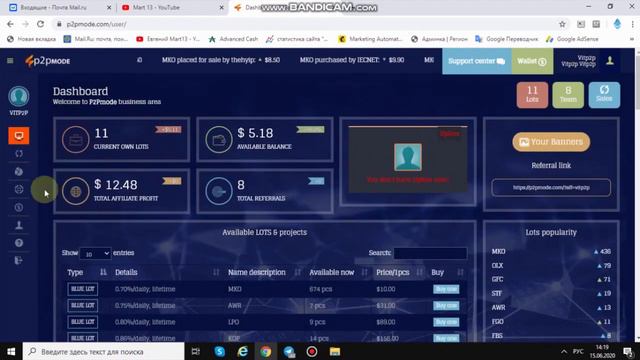Open the Show entries dropdown
Viewport: 640px width, 360px height.
(x=96, y=253)
